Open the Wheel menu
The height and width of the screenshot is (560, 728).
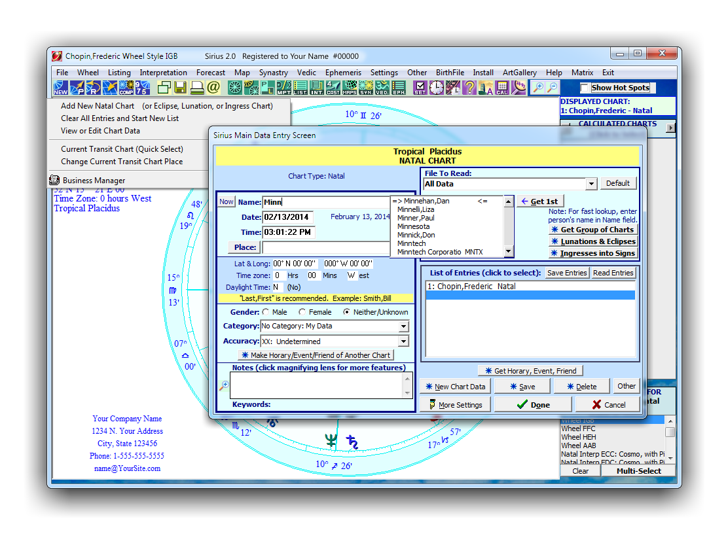point(88,73)
